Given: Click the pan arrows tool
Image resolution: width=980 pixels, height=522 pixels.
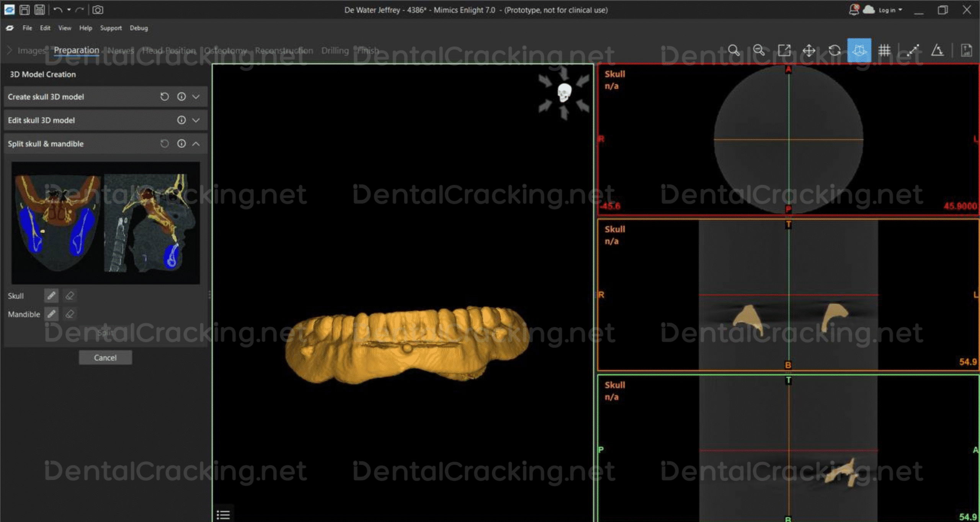Looking at the screenshot, I should tap(809, 51).
